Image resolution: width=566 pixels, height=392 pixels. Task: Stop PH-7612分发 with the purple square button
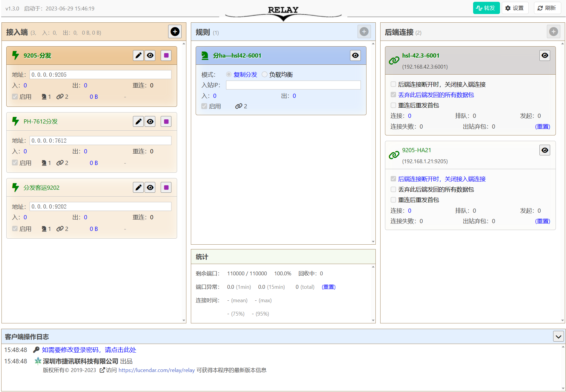(x=166, y=121)
